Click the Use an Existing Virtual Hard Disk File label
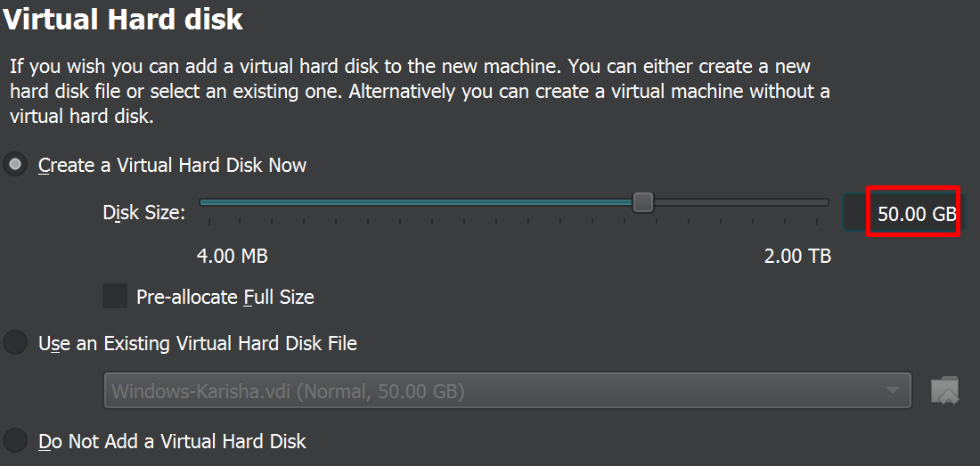This screenshot has width=980, height=466. [198, 344]
